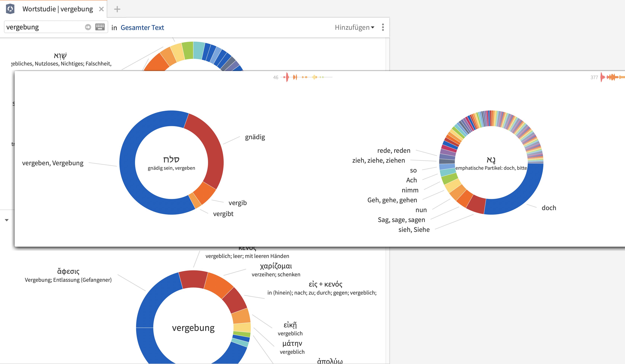Click the Sag, sage, sagen label

point(401,220)
